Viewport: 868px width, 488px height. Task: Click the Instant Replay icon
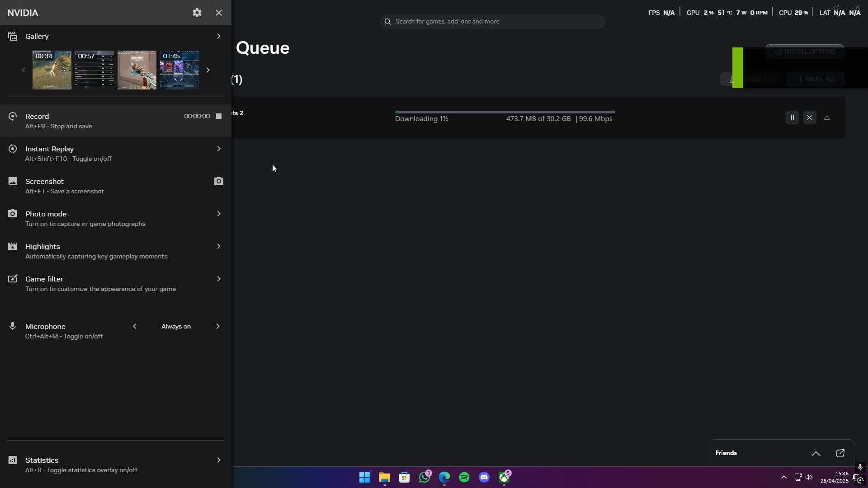13,149
